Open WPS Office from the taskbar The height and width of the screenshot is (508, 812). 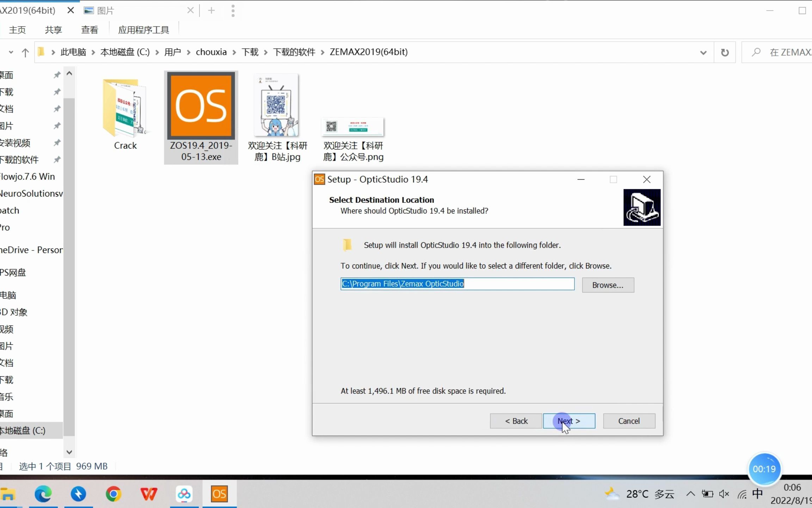(x=149, y=494)
